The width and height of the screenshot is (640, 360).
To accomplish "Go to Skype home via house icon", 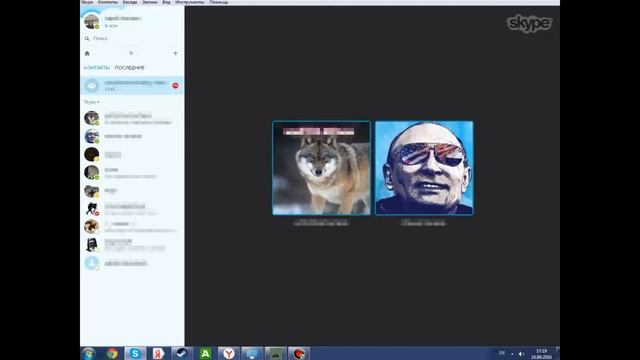I will (87, 53).
